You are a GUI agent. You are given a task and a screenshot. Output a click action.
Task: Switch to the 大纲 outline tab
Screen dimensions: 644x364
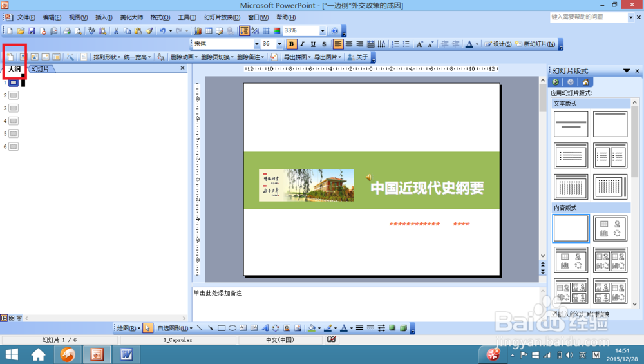click(x=14, y=68)
